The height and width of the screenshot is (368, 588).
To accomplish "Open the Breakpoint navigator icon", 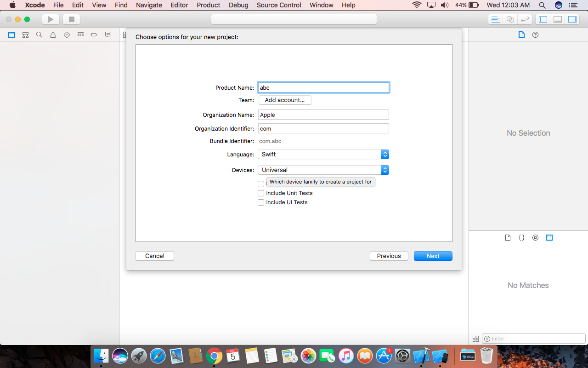I will (x=94, y=35).
